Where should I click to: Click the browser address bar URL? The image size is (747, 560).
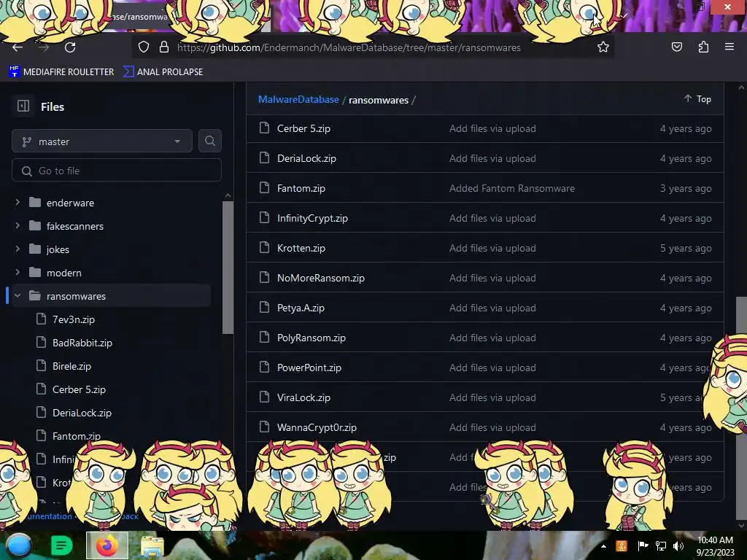[x=349, y=47]
